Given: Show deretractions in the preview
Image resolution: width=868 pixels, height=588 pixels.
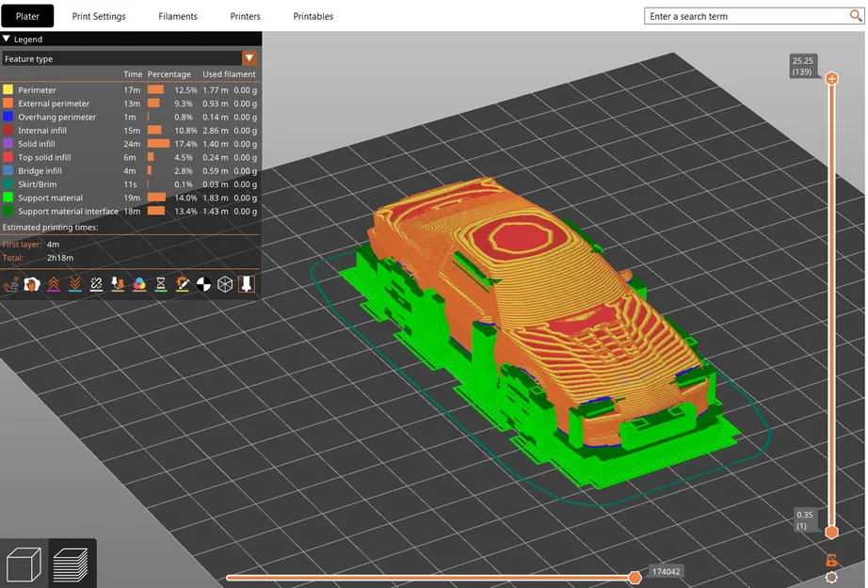Looking at the screenshot, I should coord(73,284).
